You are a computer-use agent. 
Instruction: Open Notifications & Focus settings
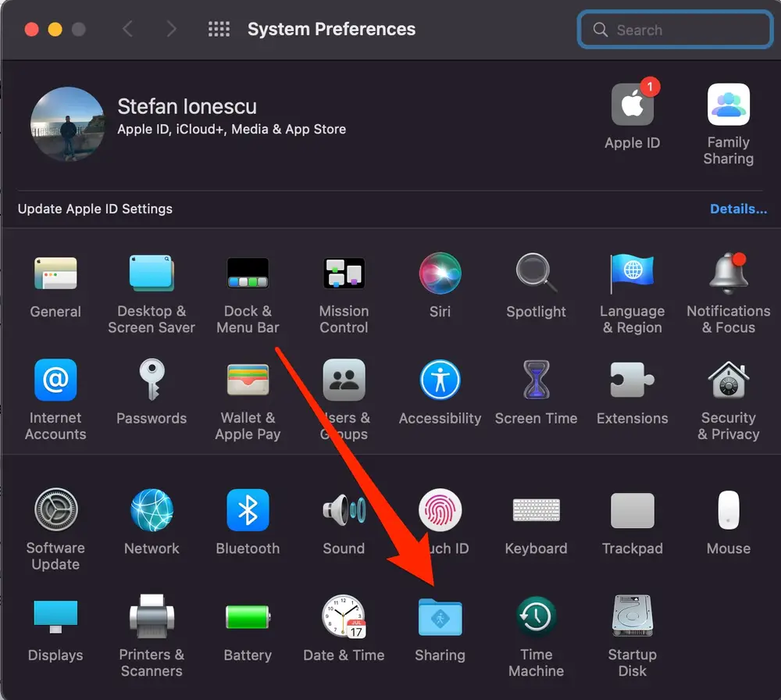728,273
